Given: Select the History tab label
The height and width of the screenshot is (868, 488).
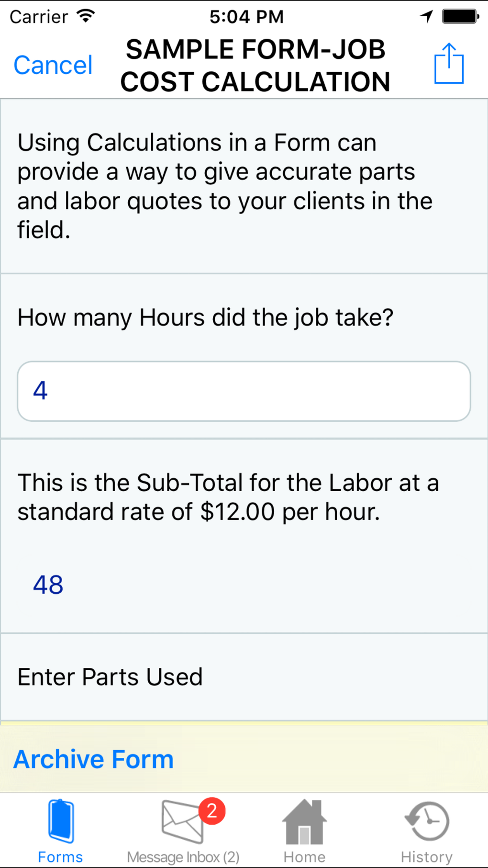Looking at the screenshot, I should 427,857.
